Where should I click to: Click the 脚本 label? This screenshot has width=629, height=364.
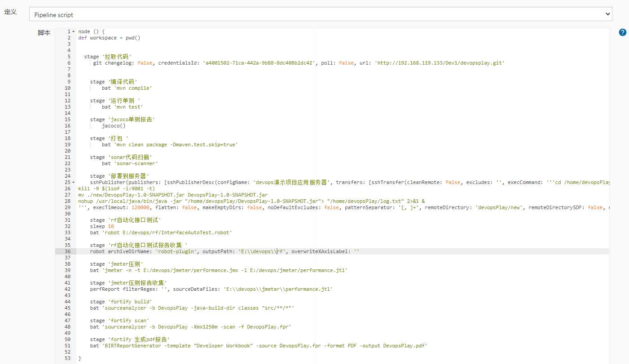tap(44, 33)
